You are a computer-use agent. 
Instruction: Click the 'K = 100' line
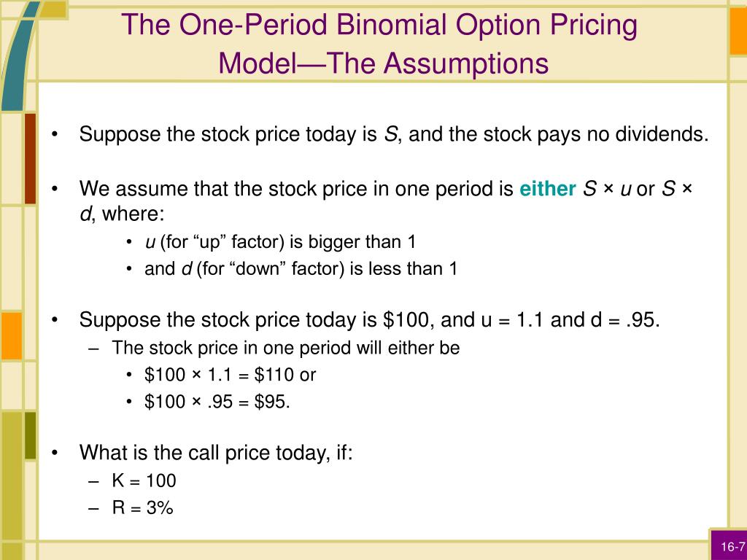(x=144, y=481)
